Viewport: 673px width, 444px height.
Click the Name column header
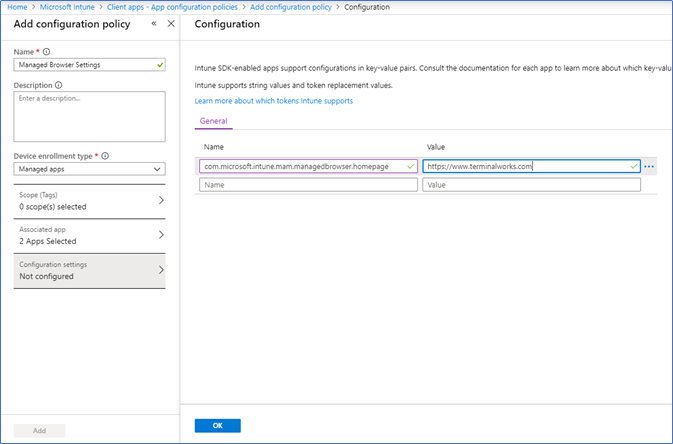pyautogui.click(x=214, y=147)
